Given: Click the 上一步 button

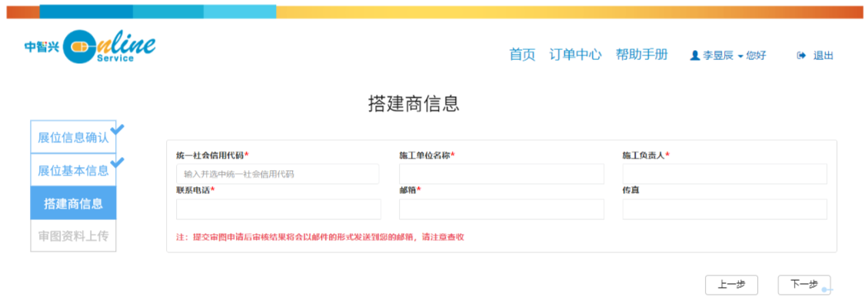Looking at the screenshot, I should 731,285.
